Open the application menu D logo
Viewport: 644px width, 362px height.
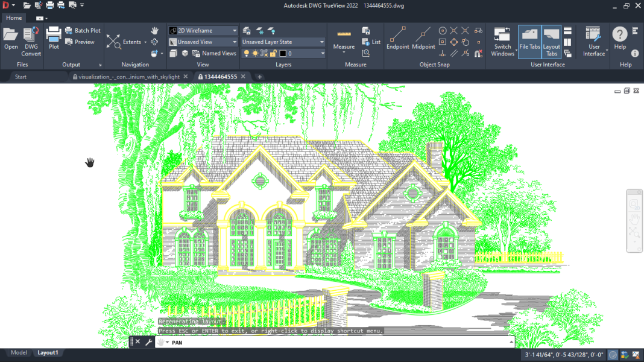coord(6,5)
